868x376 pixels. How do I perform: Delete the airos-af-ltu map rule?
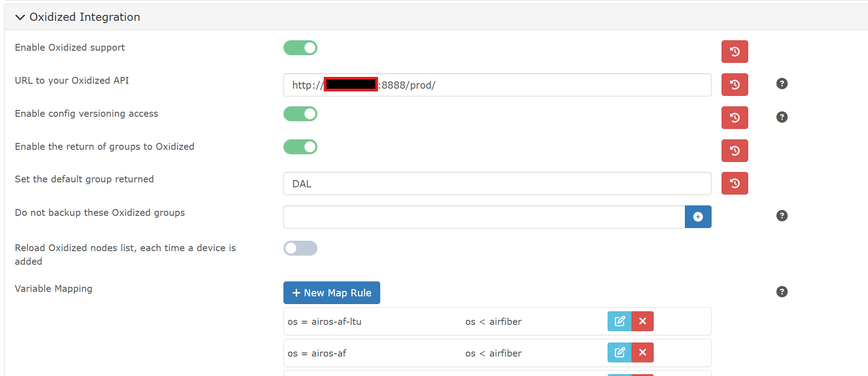(642, 321)
